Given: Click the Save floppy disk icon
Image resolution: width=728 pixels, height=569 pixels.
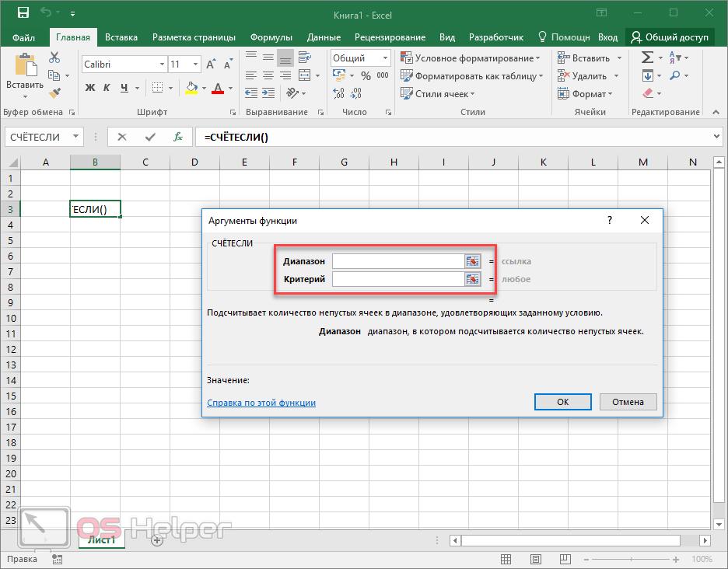Looking at the screenshot, I should 23,13.
